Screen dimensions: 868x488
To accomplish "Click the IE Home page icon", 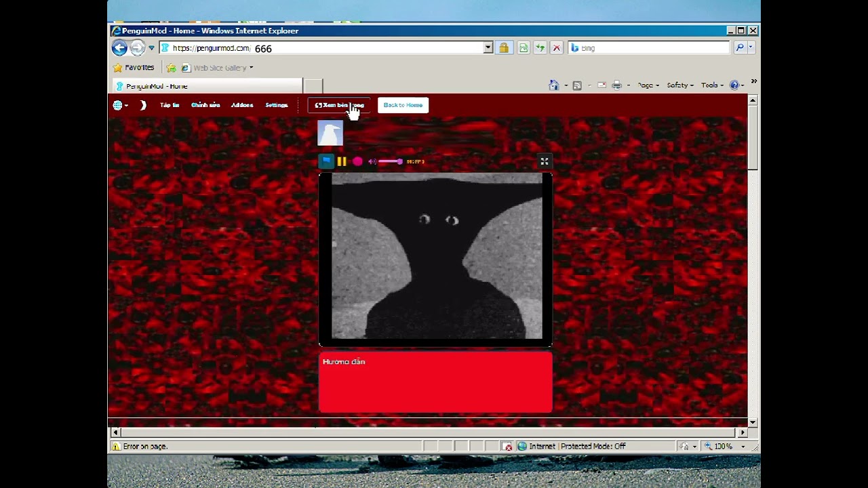I will (x=554, y=85).
